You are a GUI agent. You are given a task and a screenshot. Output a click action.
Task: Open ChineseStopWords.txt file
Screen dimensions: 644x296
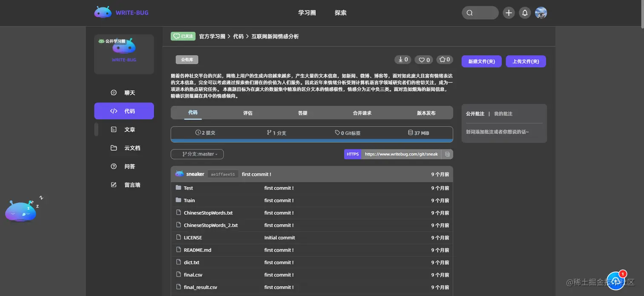tap(208, 213)
